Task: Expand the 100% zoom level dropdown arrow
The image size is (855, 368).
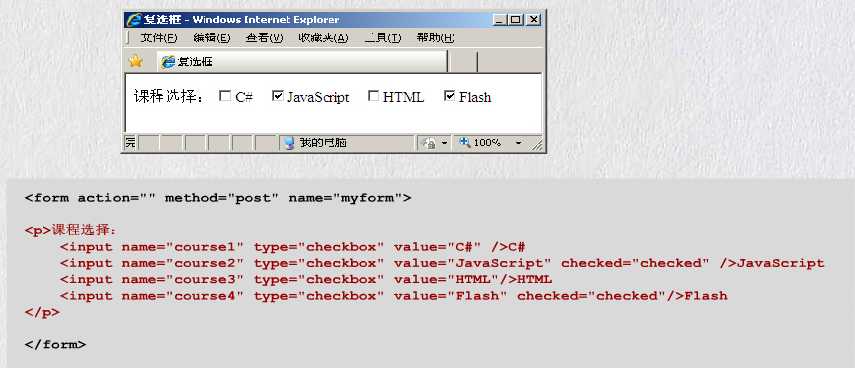Action: (x=518, y=143)
